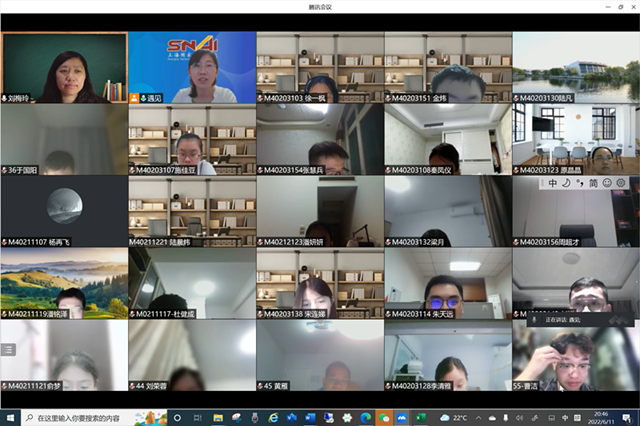Click the 22°C weather widget in taskbar
The height and width of the screenshot is (426, 640).
click(x=454, y=417)
